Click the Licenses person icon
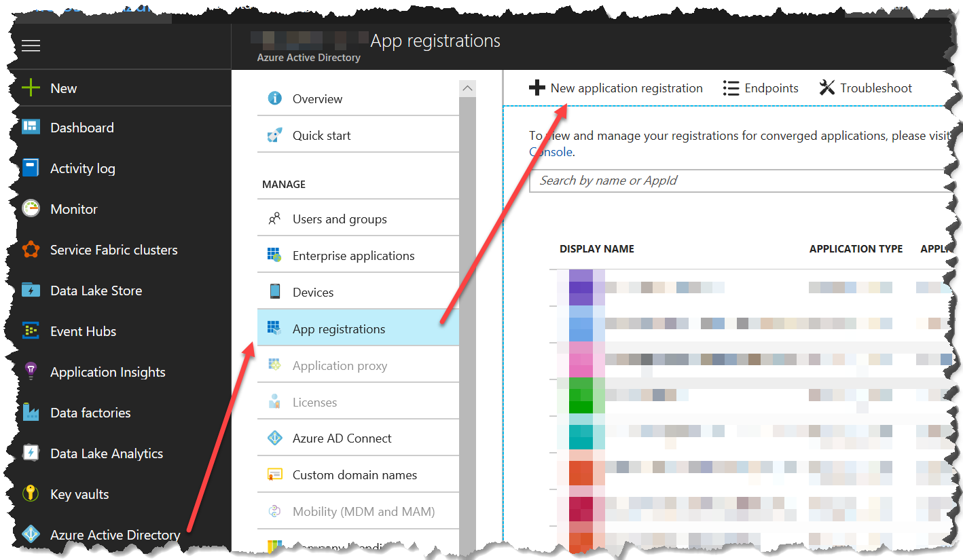This screenshot has height=560, width=963. [x=275, y=402]
